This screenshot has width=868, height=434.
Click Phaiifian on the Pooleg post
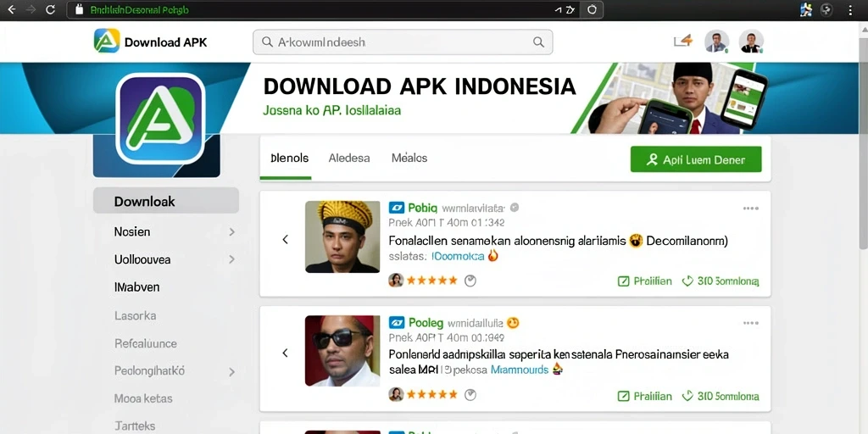point(645,396)
